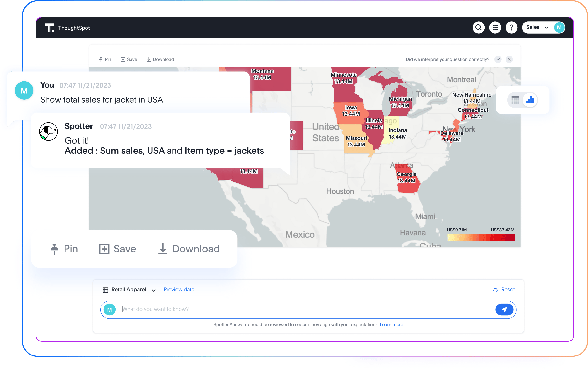
Task: Click the large Download arrow icon
Action: tap(163, 249)
